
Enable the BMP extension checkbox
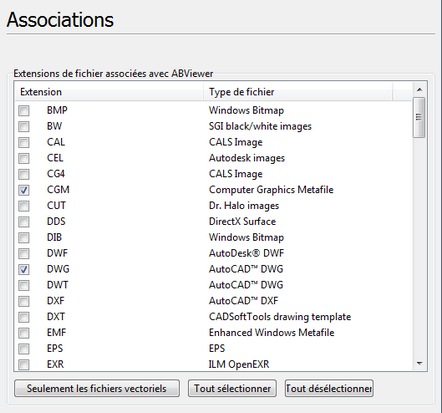24,111
